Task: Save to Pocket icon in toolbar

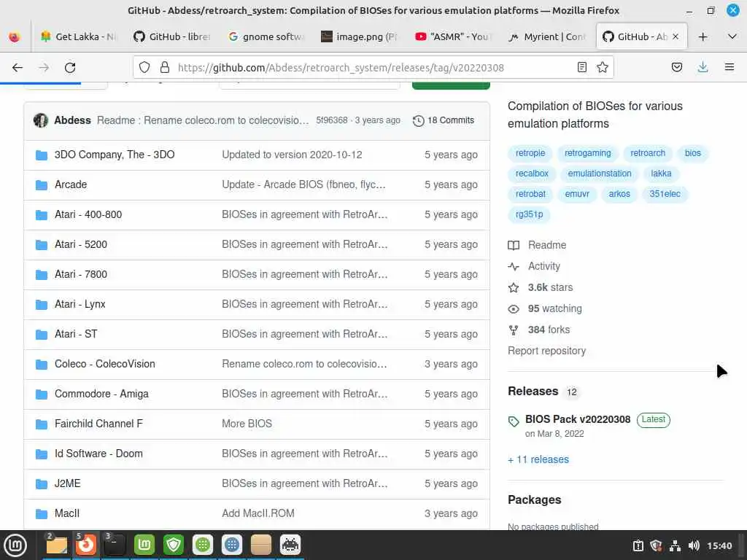Action: (676, 68)
